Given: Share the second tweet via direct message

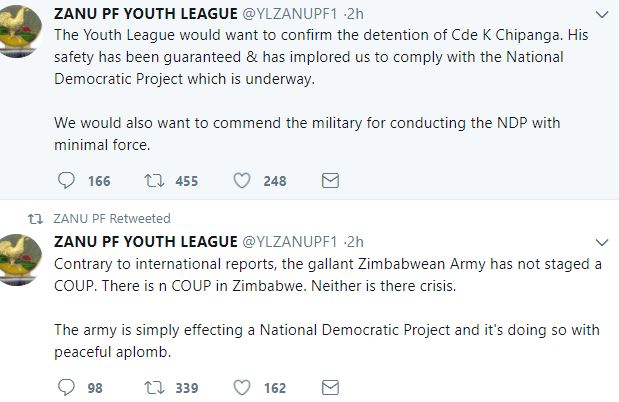Looking at the screenshot, I should [329, 387].
